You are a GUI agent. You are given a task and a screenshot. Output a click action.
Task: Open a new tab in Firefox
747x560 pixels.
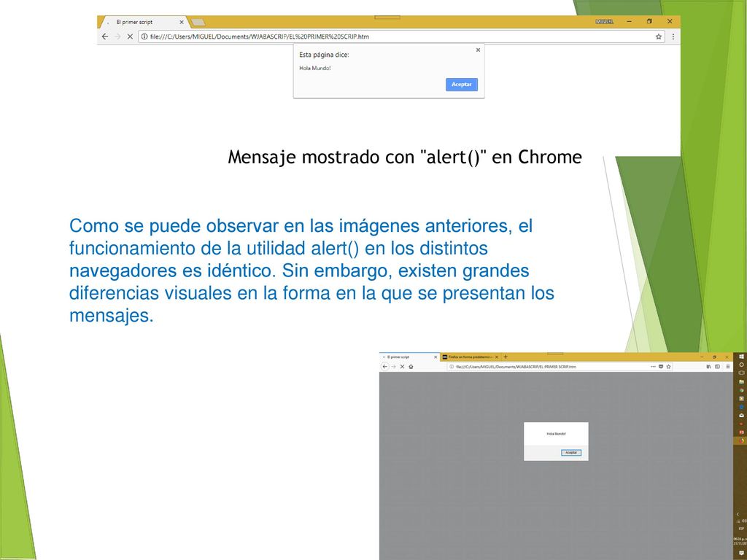coord(506,357)
